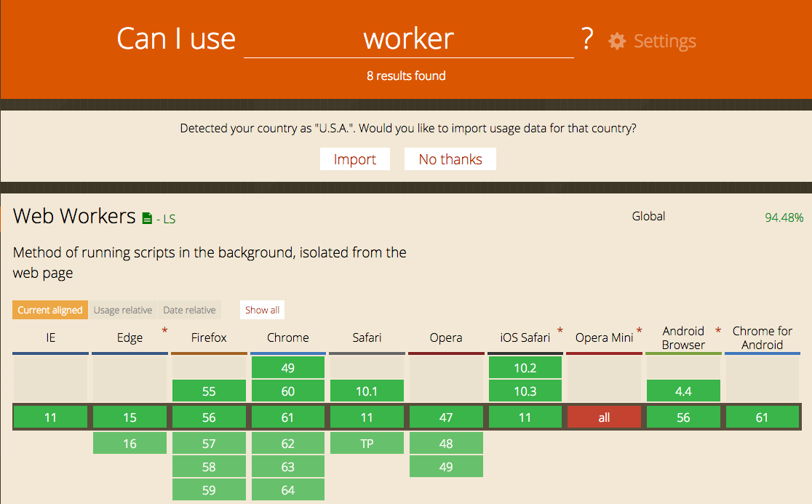Select the Opera 48 support cell
Image resolution: width=812 pixels, height=504 pixels.
446,444
